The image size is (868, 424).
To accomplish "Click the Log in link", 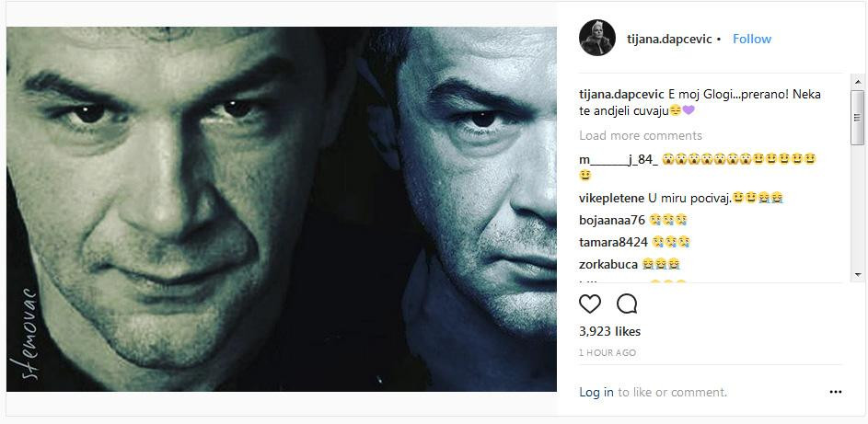I will [596, 392].
